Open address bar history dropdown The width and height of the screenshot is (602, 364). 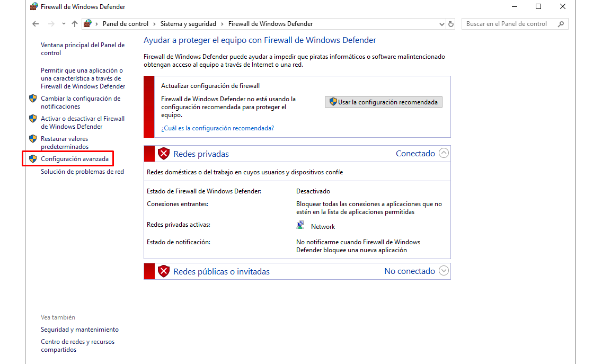(441, 24)
